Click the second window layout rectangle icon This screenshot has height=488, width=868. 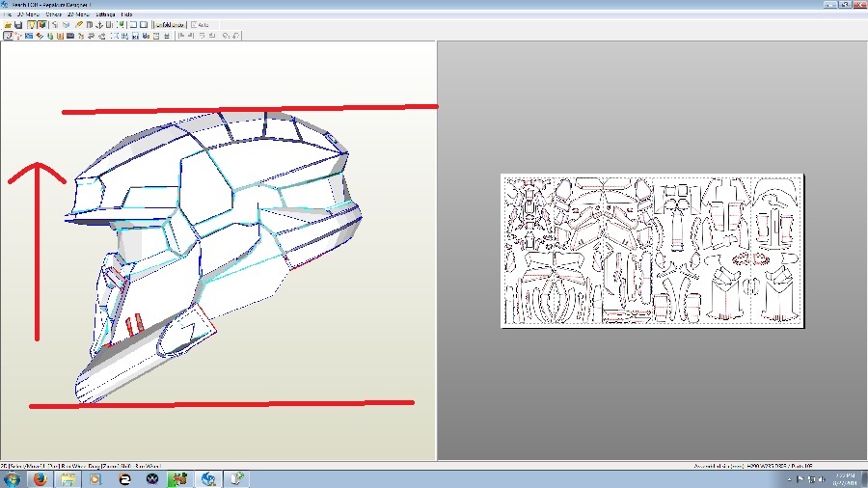click(144, 25)
